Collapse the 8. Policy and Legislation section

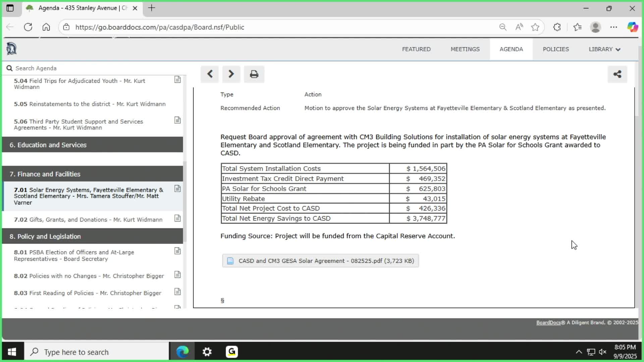pyautogui.click(x=92, y=236)
